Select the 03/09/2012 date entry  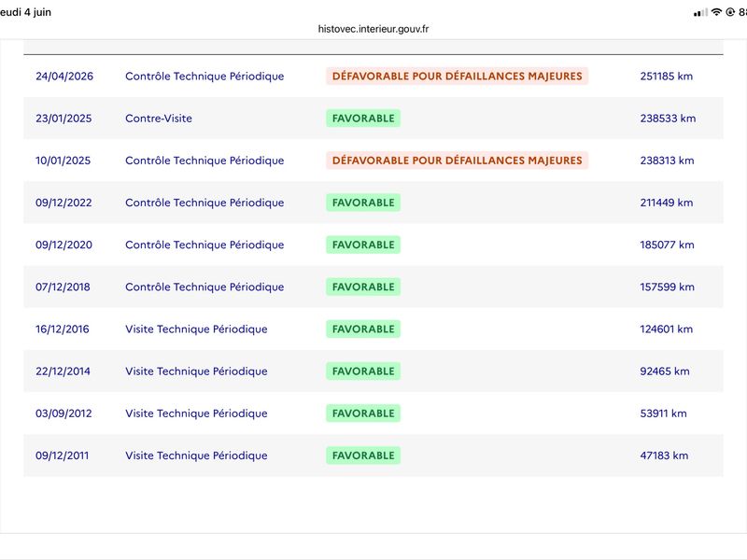[x=63, y=413]
